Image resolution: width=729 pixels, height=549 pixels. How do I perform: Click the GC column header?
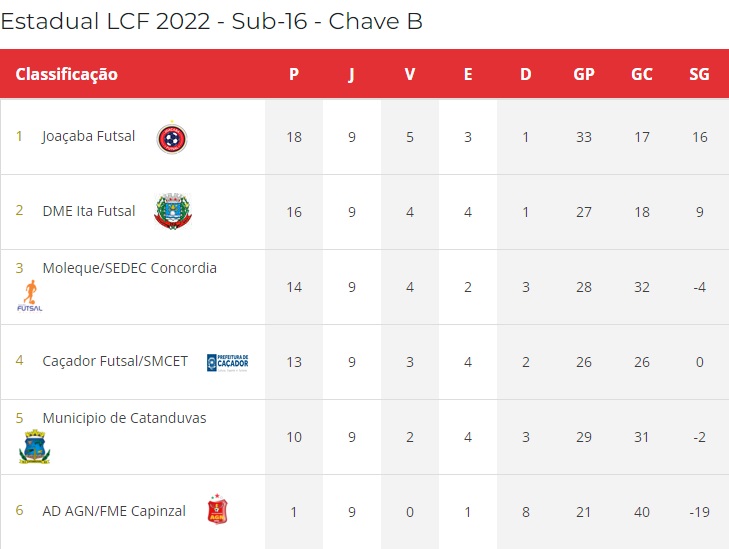[642, 74]
